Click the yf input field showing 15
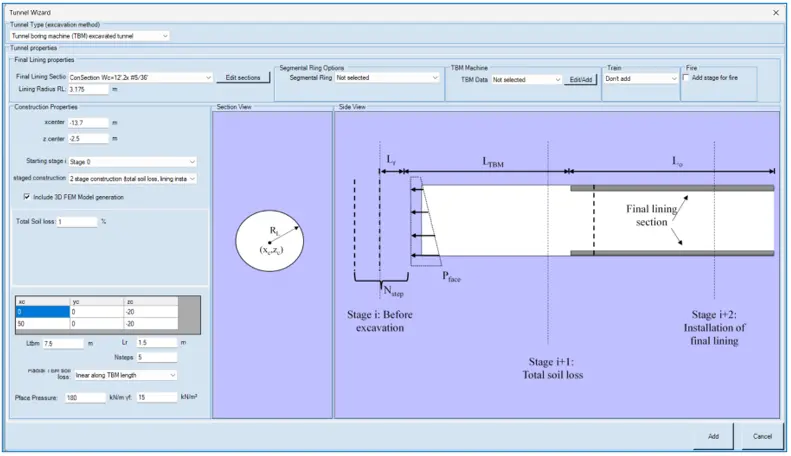Screen dimensions: 791x456 (157, 397)
